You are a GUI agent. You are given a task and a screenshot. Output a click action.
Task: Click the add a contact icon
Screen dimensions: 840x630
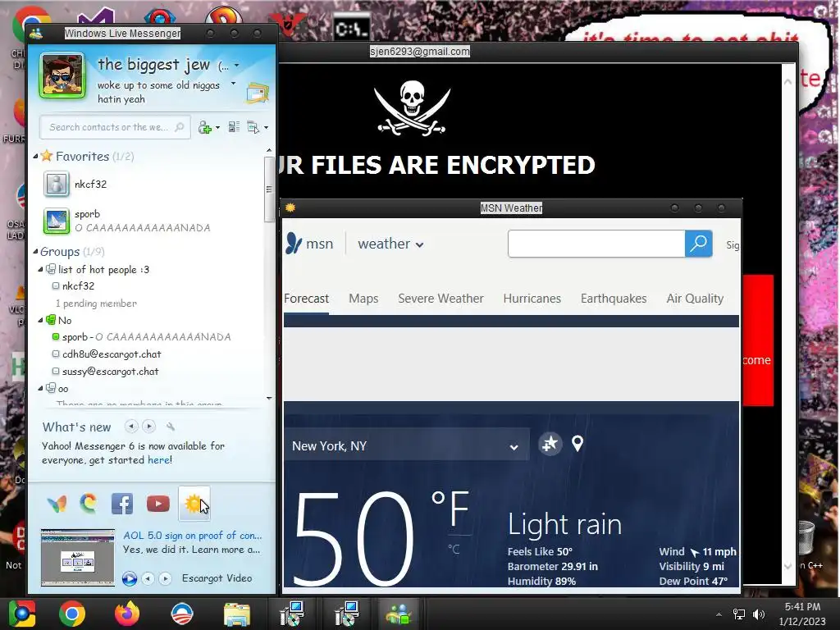(x=204, y=127)
